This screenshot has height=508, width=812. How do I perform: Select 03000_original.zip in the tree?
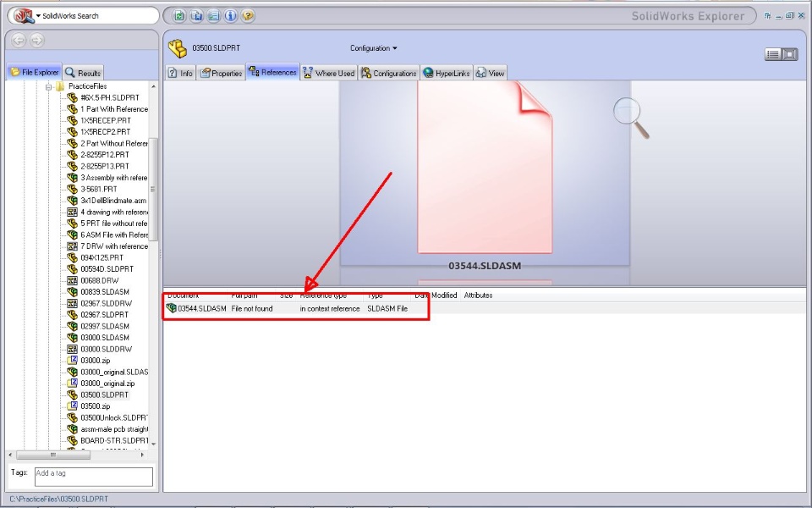tap(107, 384)
